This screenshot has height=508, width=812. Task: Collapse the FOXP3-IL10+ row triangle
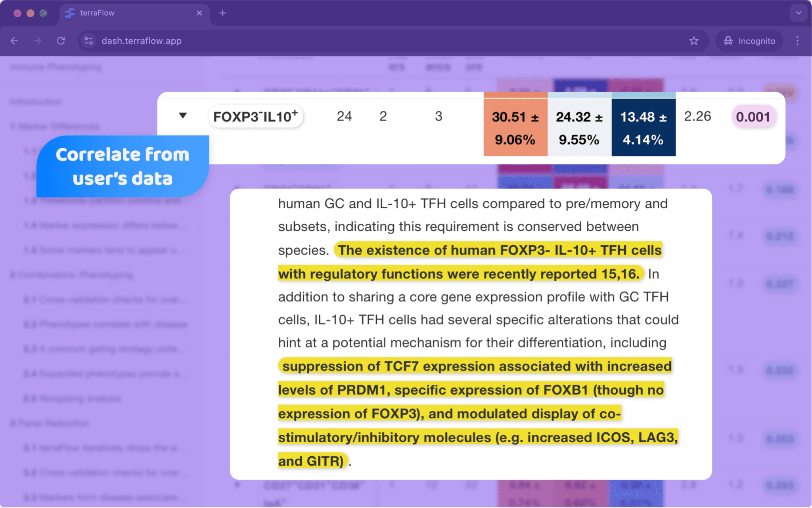[x=183, y=115]
